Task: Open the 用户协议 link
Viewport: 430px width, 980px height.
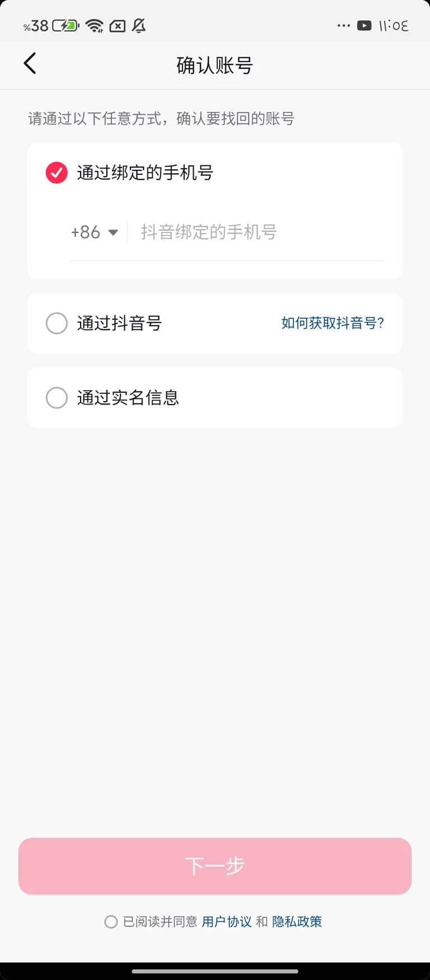Action: 226,922
